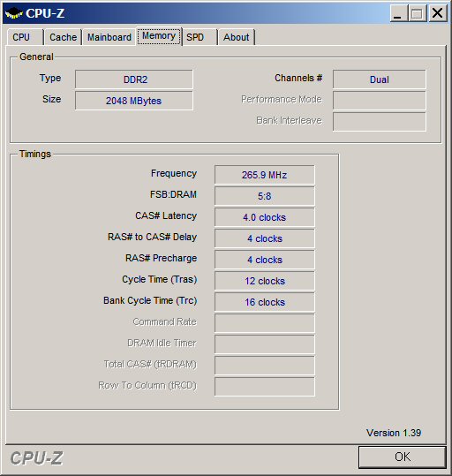Select the Memory tab
The height and width of the screenshot is (476, 452).
point(159,36)
